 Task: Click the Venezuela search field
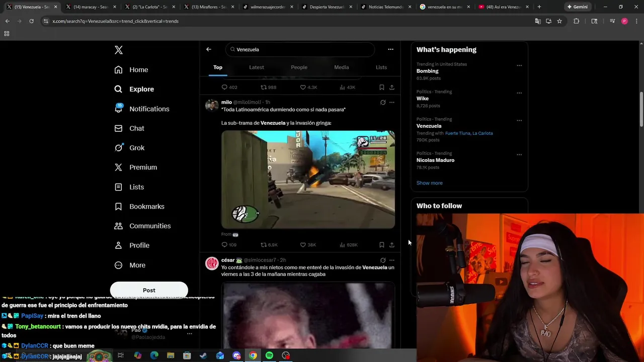300,49
